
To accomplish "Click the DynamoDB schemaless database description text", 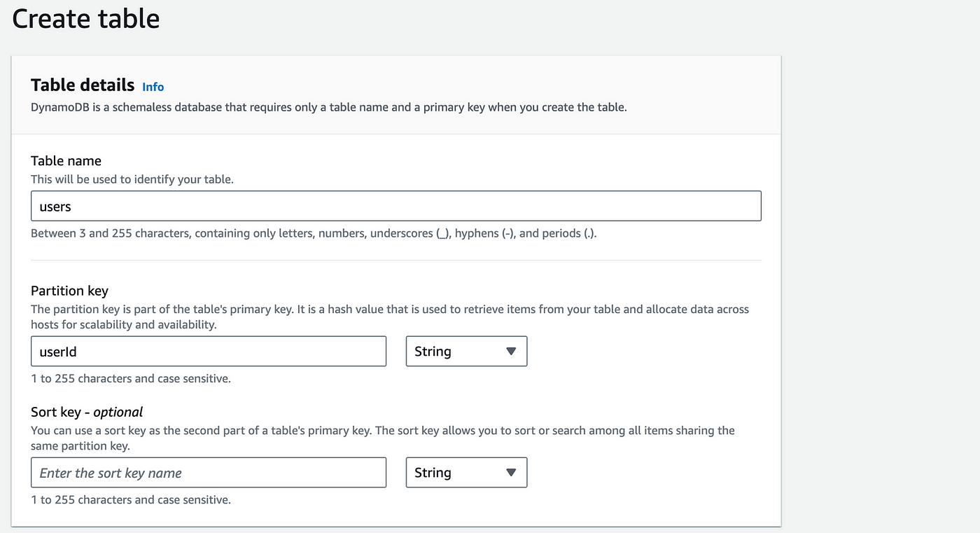I will click(328, 107).
